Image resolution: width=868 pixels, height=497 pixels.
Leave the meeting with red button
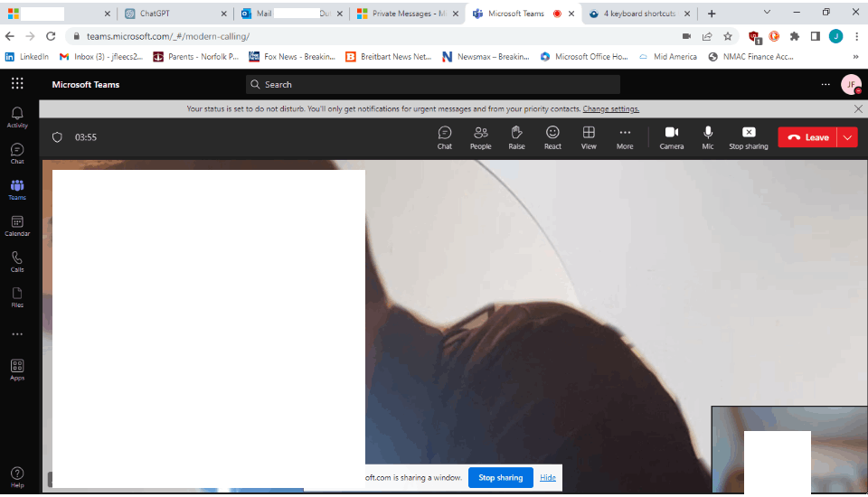(807, 137)
